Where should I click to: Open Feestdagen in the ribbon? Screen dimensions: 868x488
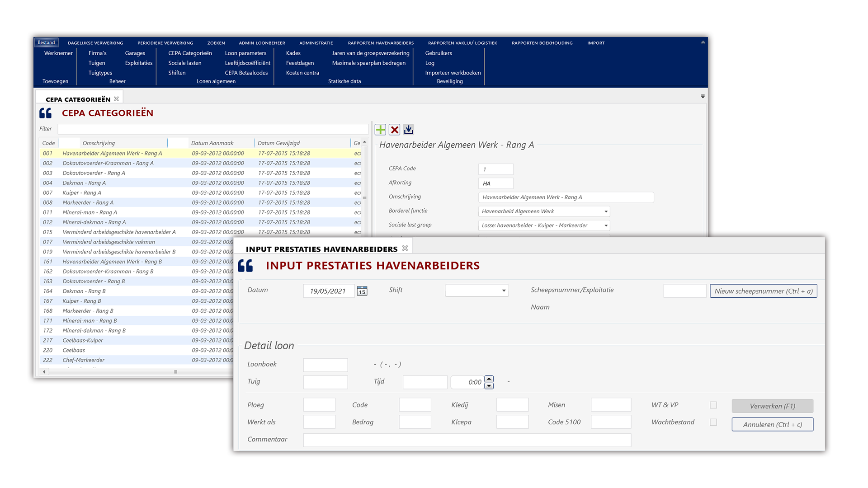300,63
